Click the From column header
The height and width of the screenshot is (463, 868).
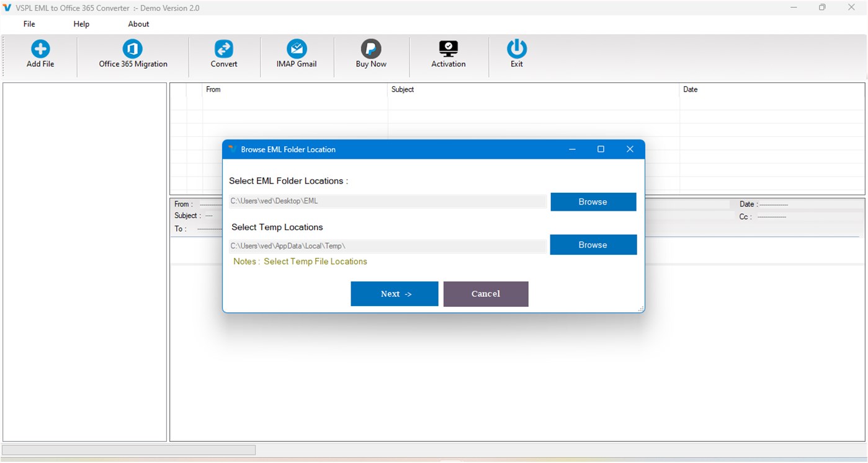(x=213, y=89)
